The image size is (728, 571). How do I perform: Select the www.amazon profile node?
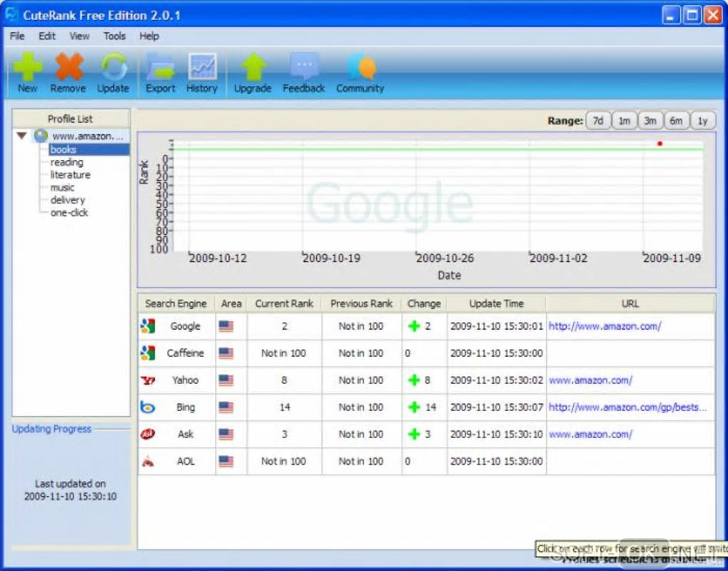(x=88, y=136)
